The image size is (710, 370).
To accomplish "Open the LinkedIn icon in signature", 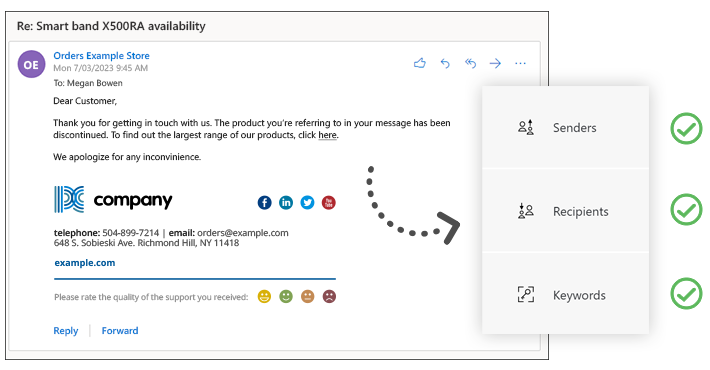I will (286, 202).
